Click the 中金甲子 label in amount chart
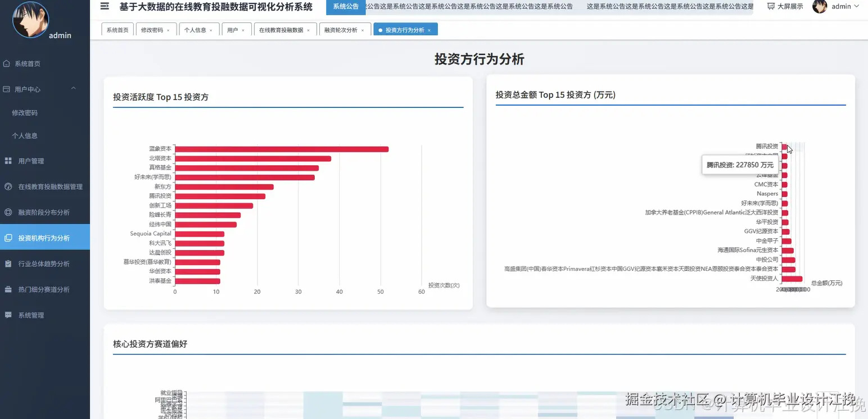 point(767,241)
